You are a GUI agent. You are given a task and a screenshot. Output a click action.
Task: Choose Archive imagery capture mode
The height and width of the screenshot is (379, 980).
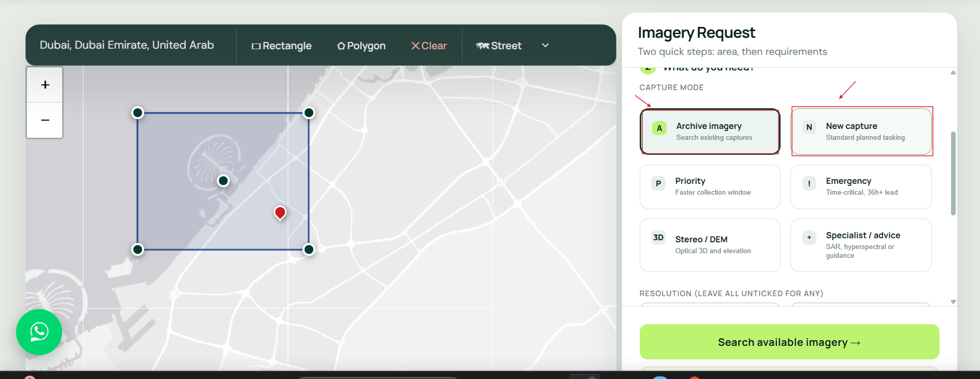pos(710,132)
